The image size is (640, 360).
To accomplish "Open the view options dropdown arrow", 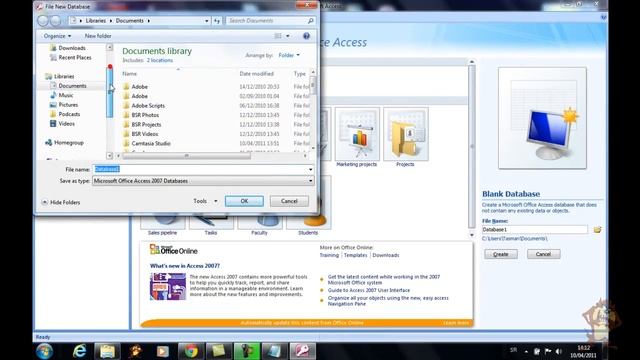I will 288,36.
